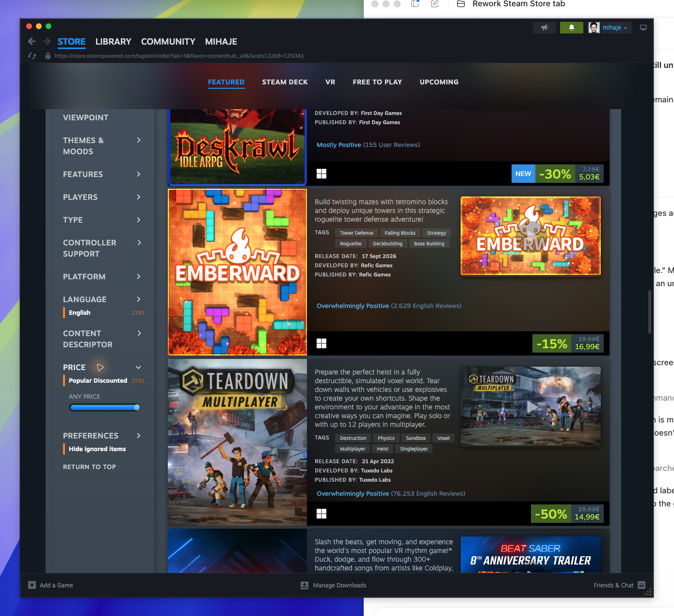674x616 pixels.
Task: Click the Add a Game plus icon
Action: pyautogui.click(x=32, y=585)
